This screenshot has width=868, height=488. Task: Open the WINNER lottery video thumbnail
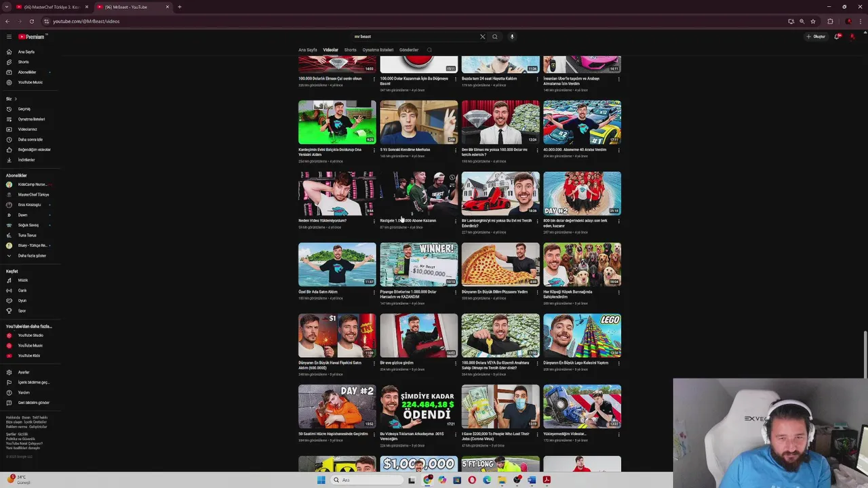tap(418, 264)
